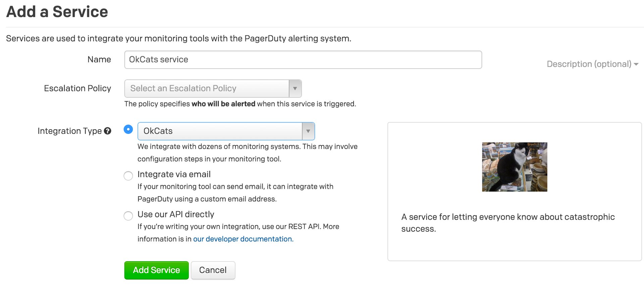Select the OkCats integration radio button

coord(128,129)
